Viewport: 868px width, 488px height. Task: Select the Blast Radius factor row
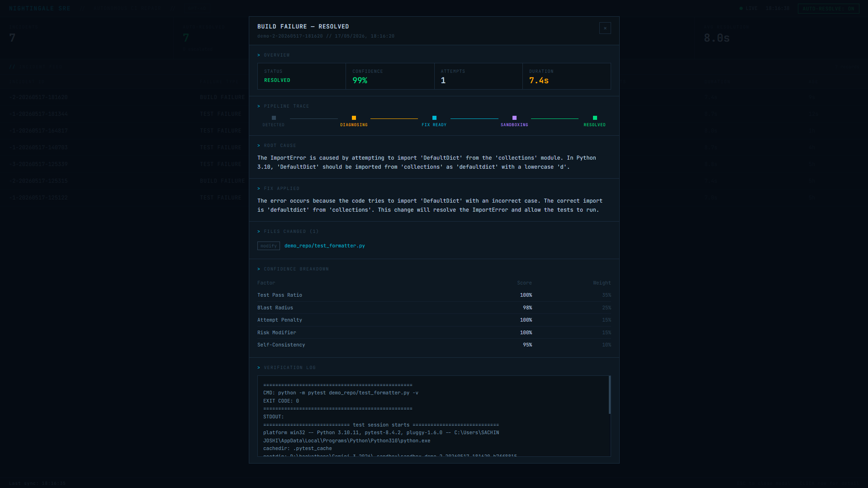coord(434,308)
